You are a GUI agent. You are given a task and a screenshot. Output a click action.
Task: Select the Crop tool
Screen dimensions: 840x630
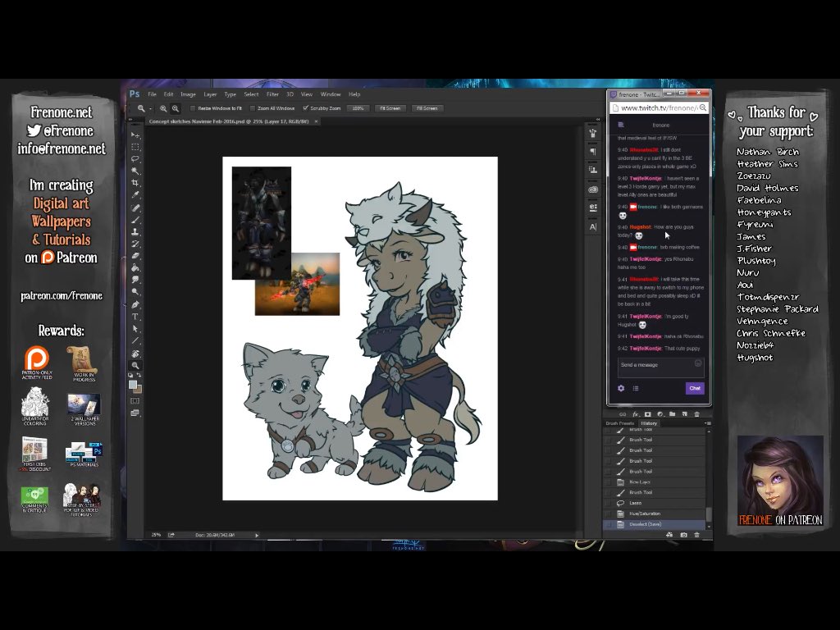[x=135, y=183]
